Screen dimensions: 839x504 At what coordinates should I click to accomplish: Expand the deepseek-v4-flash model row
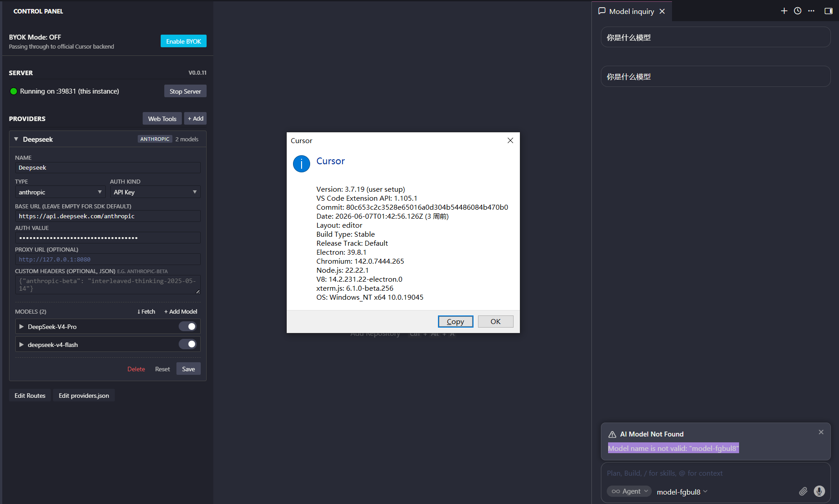point(21,345)
